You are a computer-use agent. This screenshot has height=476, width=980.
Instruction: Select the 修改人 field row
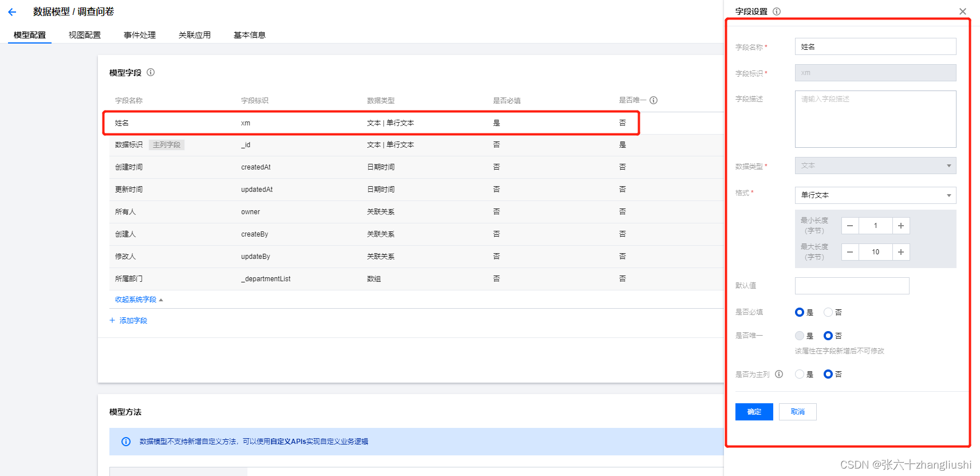(416, 257)
